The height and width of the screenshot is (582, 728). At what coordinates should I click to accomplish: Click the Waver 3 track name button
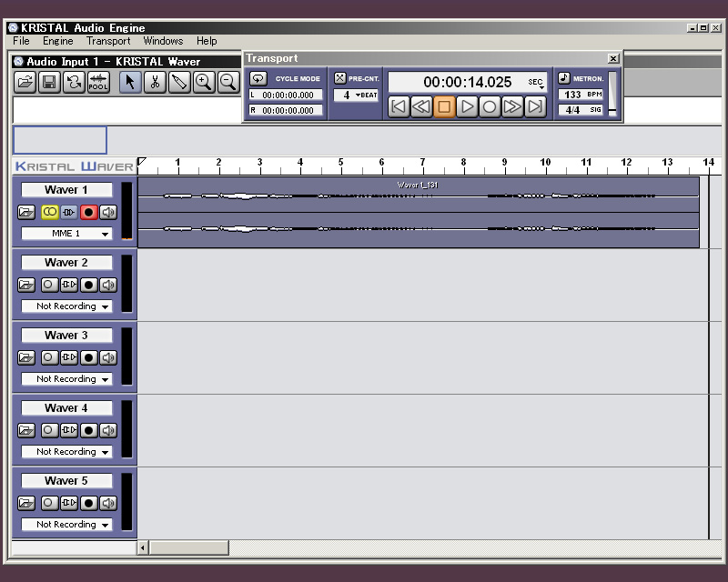click(x=66, y=336)
